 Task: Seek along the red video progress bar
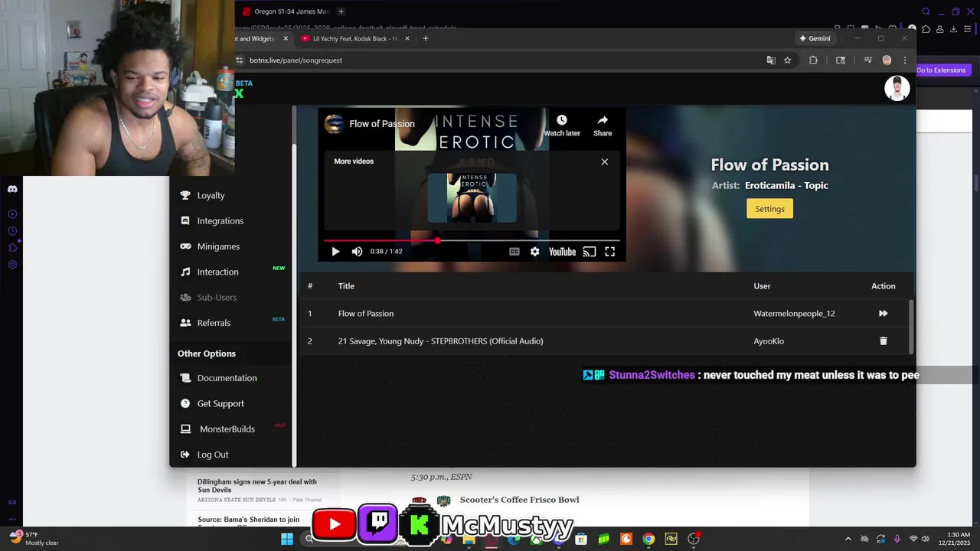[x=472, y=240]
